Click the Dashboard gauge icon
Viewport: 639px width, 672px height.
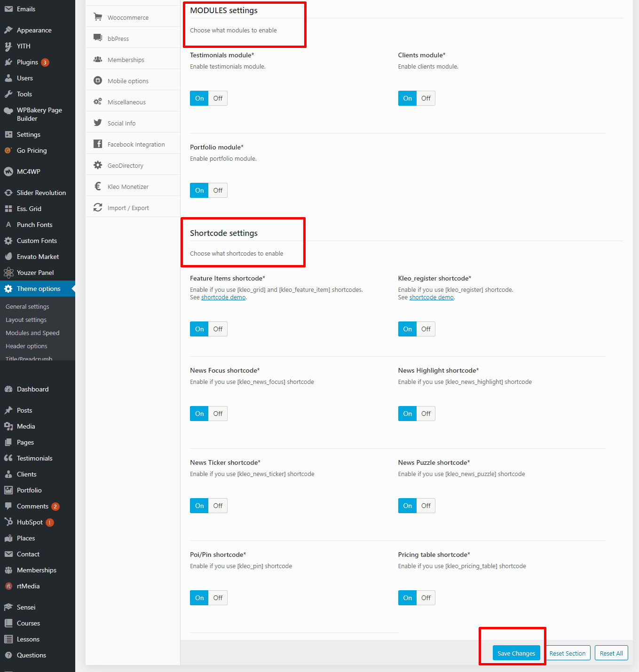coord(8,389)
